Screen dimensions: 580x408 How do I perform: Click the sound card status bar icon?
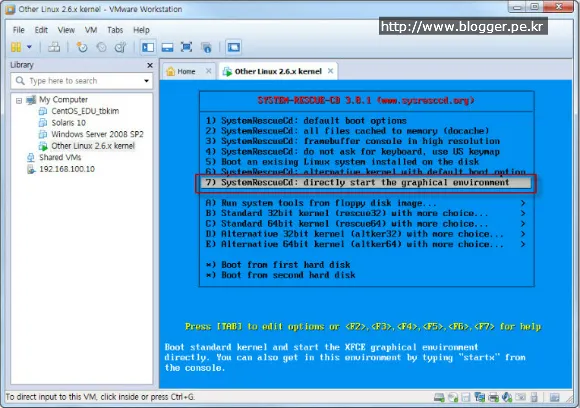click(x=507, y=398)
